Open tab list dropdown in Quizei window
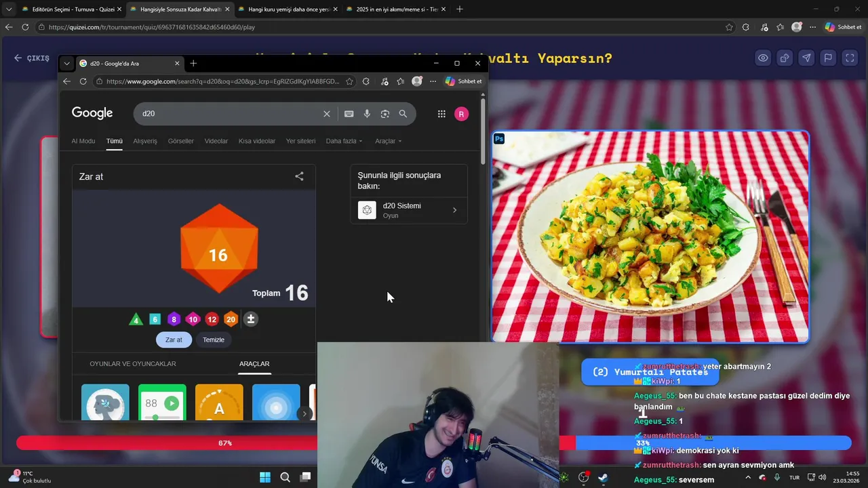The width and height of the screenshot is (868, 488). [x=9, y=9]
